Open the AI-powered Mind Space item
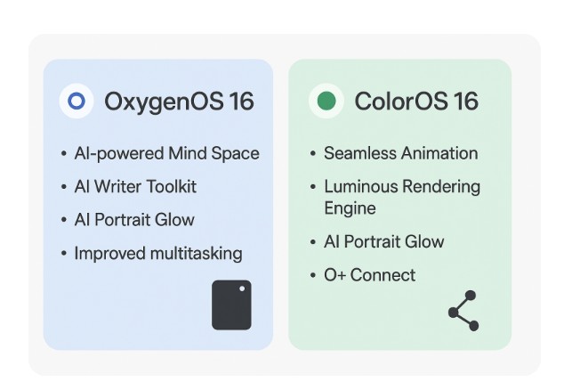 click(x=166, y=153)
